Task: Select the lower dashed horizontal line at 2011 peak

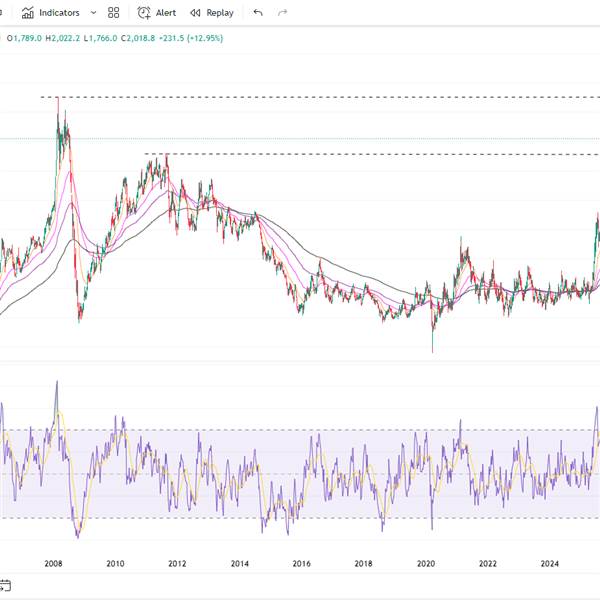Action: tap(372, 154)
